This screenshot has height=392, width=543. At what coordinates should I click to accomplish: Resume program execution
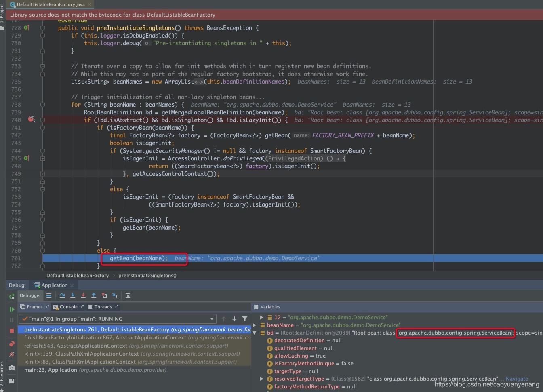[12, 309]
